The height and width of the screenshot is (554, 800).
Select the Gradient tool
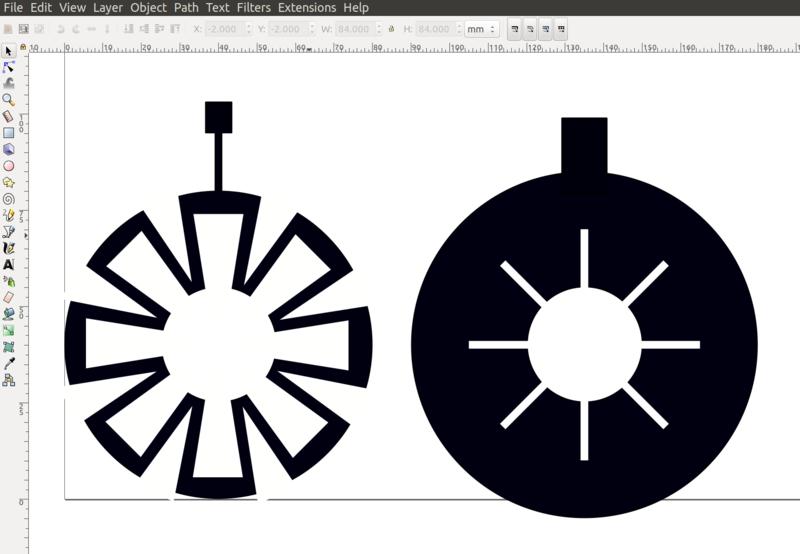[8, 331]
